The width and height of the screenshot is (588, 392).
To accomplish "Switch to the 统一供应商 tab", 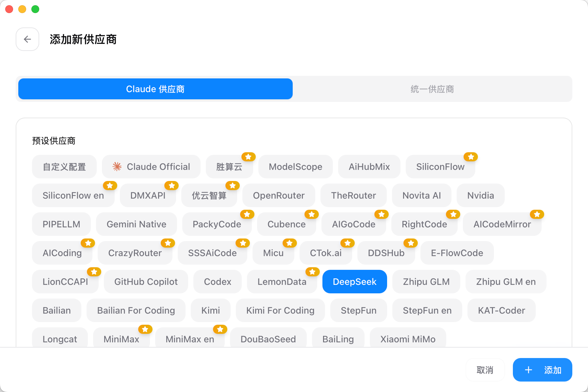I will (x=432, y=89).
